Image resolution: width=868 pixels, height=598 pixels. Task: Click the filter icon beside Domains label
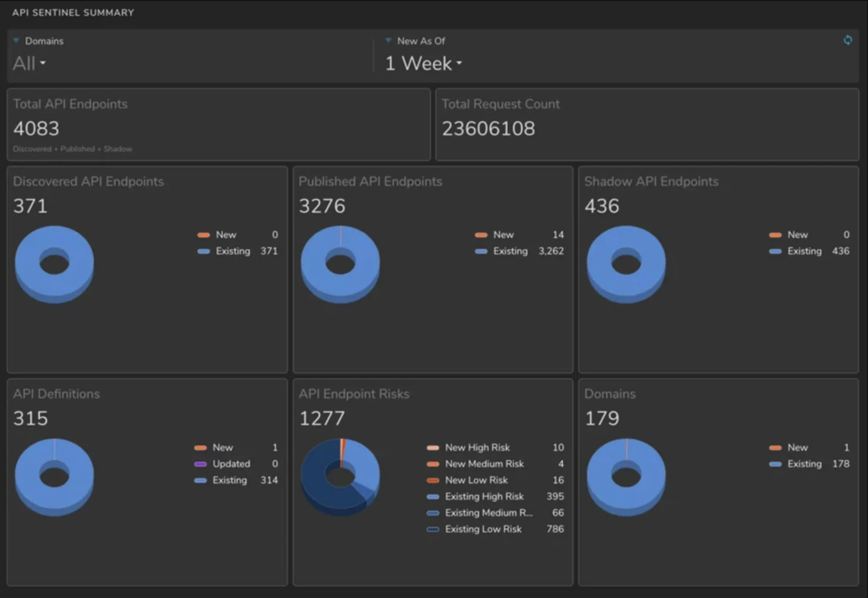(x=16, y=41)
